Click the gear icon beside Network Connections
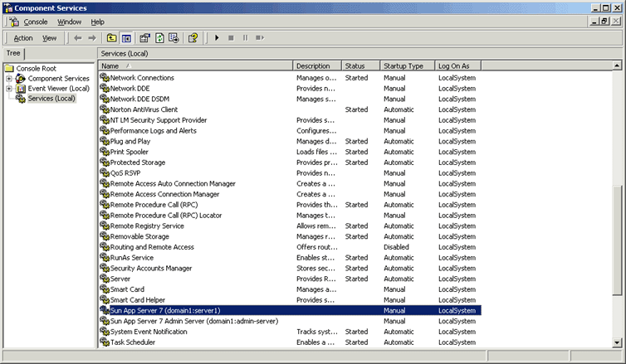The width and height of the screenshot is (626, 364). 105,77
